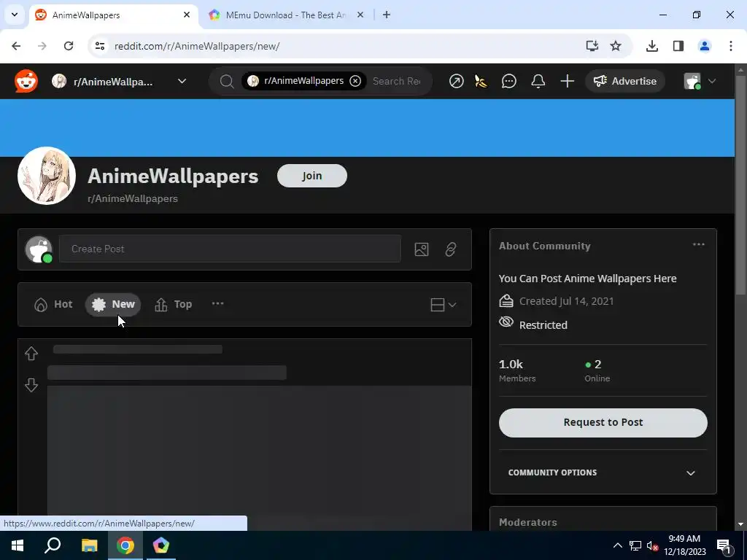This screenshot has width=747, height=560.
Task: Click the muted volume tray icon
Action: [652, 545]
